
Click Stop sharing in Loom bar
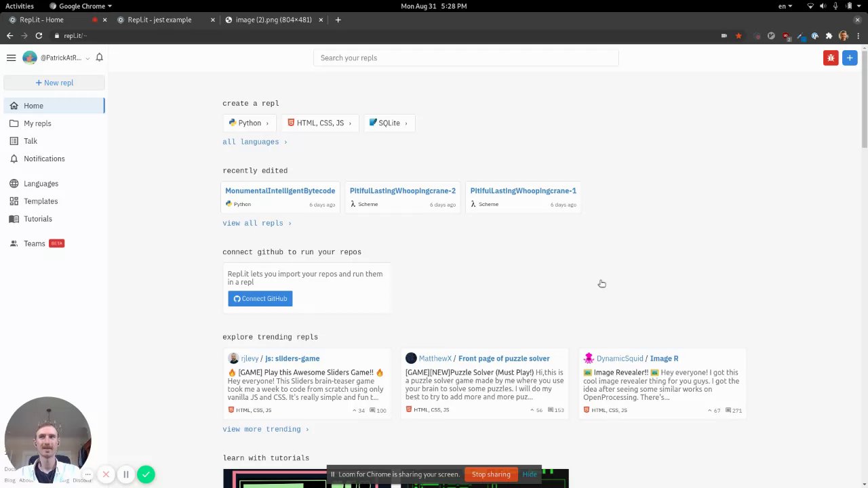point(491,474)
